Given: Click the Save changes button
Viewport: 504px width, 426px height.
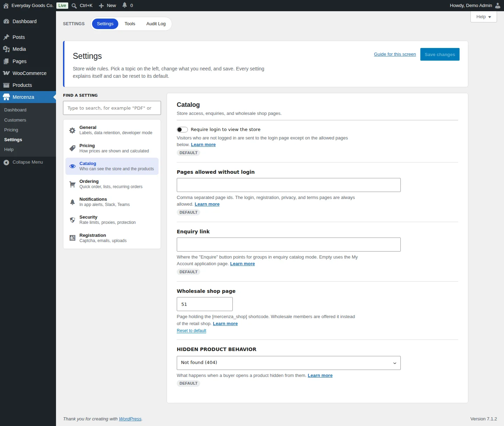Looking at the screenshot, I should pos(440,54).
